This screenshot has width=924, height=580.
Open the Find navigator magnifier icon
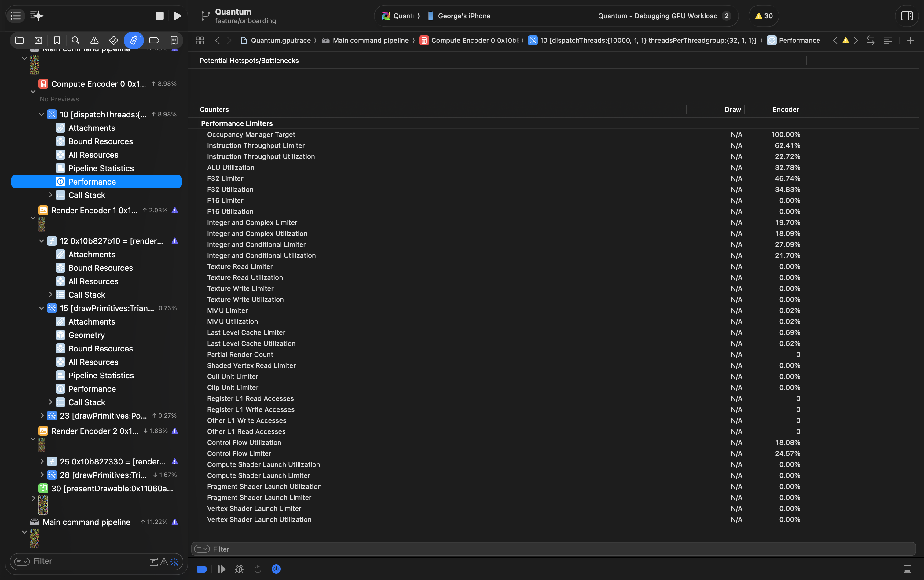[75, 40]
